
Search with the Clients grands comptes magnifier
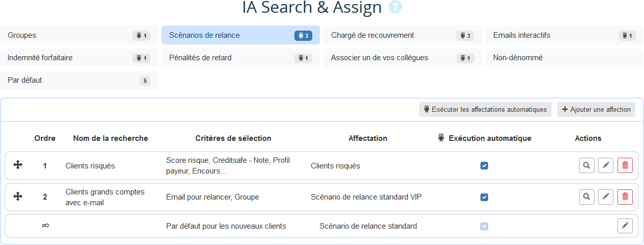point(587,197)
